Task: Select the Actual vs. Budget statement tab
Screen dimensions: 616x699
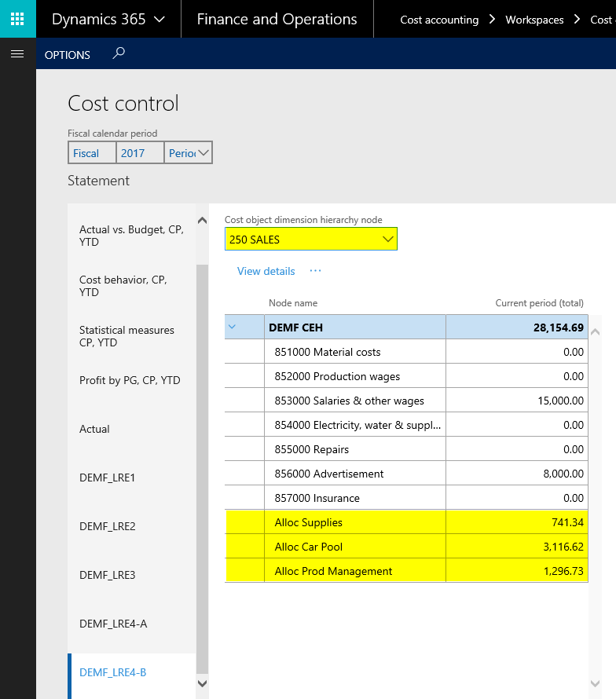Action: pyautogui.click(x=131, y=236)
